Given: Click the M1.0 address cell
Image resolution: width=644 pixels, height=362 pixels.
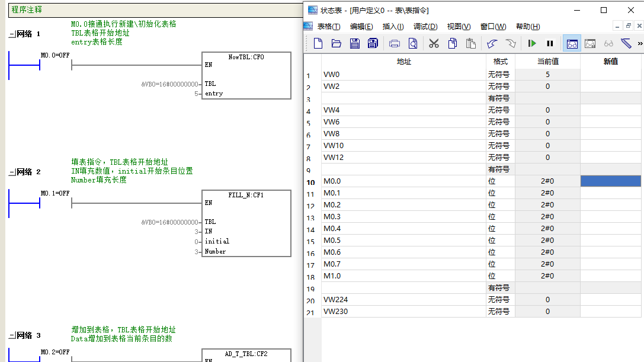Looking at the screenshot, I should click(x=403, y=276).
